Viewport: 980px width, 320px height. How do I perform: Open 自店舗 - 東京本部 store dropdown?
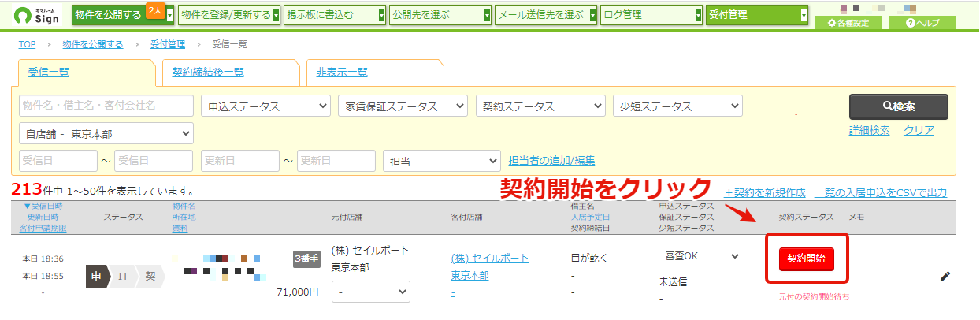click(x=106, y=133)
